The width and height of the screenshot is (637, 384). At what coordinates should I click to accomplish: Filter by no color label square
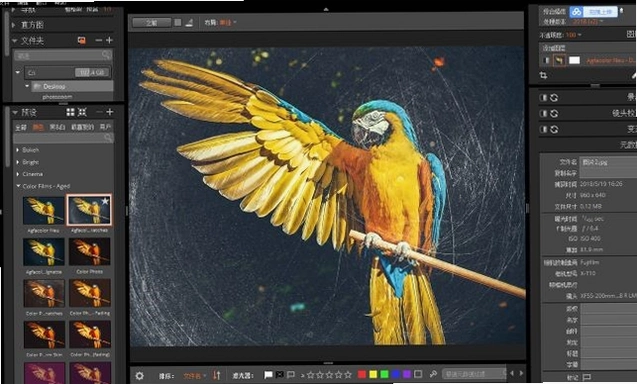418,374
